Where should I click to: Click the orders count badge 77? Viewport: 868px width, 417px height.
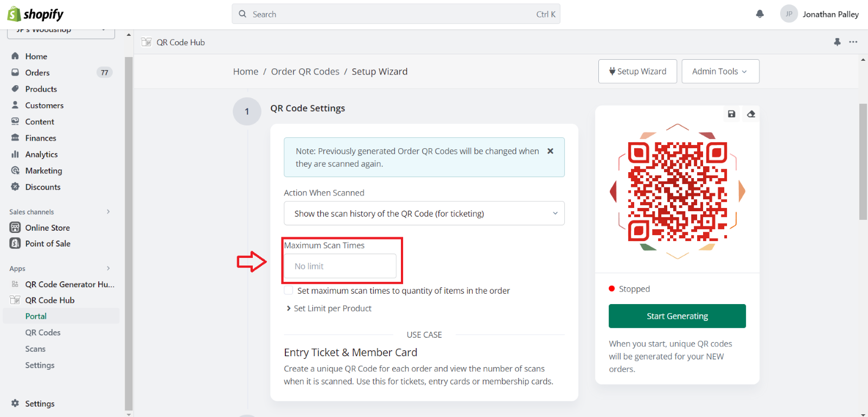[x=105, y=72]
